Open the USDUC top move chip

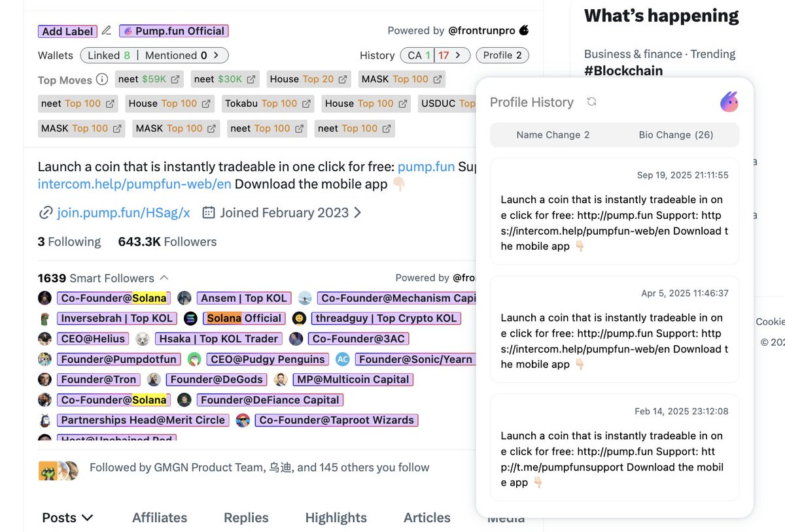(x=447, y=103)
